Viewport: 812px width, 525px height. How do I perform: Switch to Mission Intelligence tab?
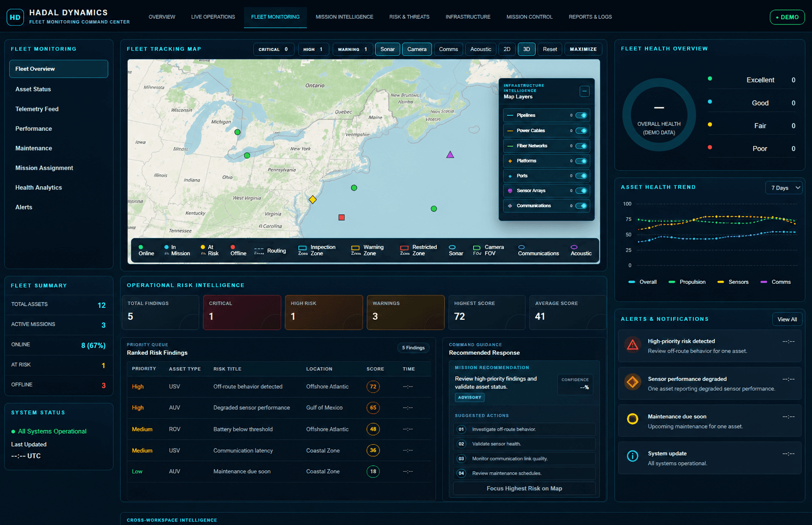pyautogui.click(x=345, y=17)
